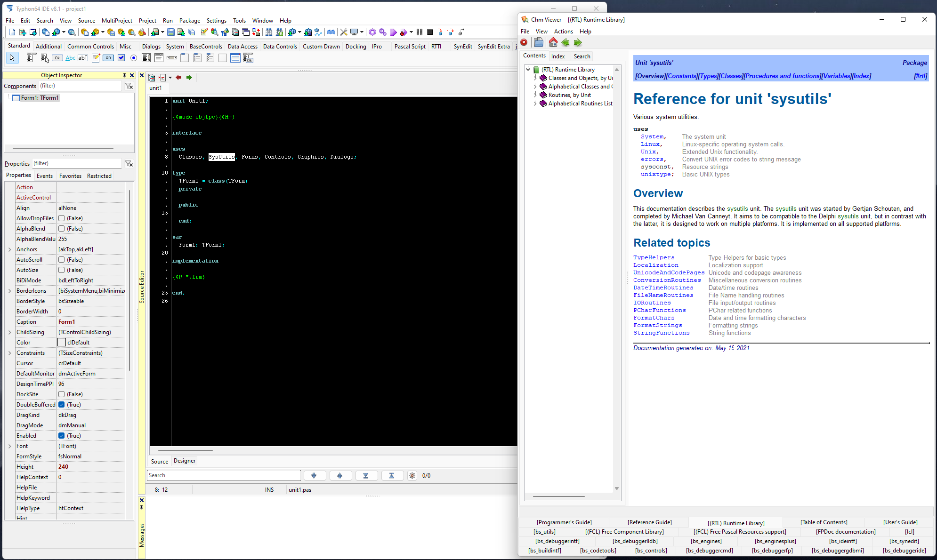
Task: Open the debug Run dropdown arrow in toolbar
Action: tap(411, 32)
